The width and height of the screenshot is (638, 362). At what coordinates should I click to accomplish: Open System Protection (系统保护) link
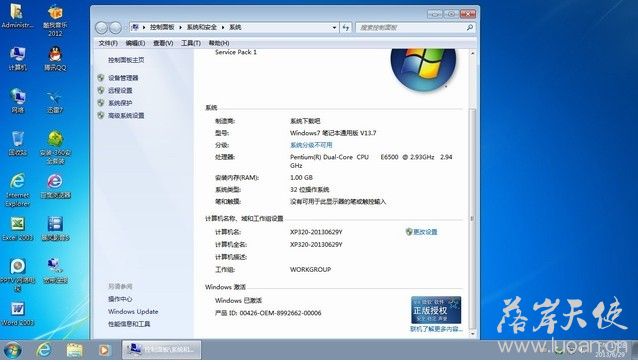[120, 103]
